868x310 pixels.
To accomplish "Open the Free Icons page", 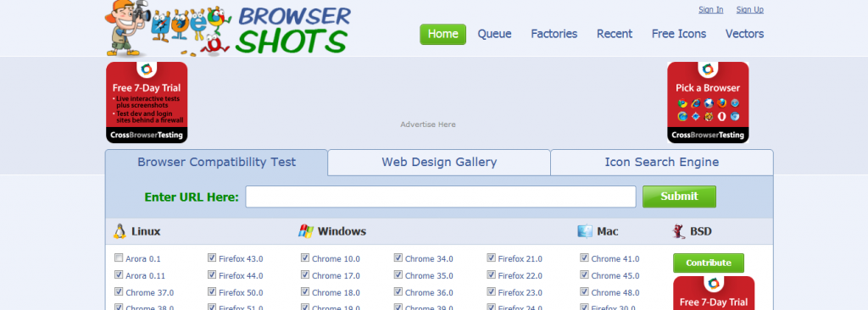I will [x=679, y=34].
